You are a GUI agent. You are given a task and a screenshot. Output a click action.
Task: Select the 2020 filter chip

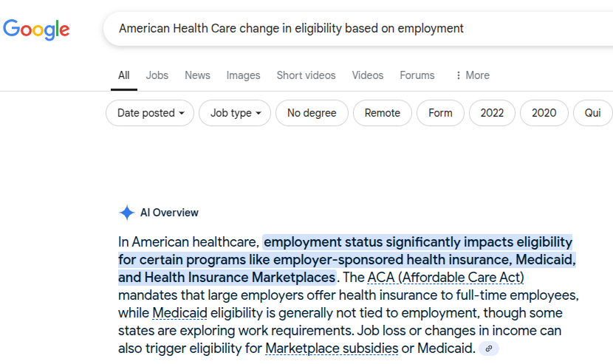(x=544, y=113)
